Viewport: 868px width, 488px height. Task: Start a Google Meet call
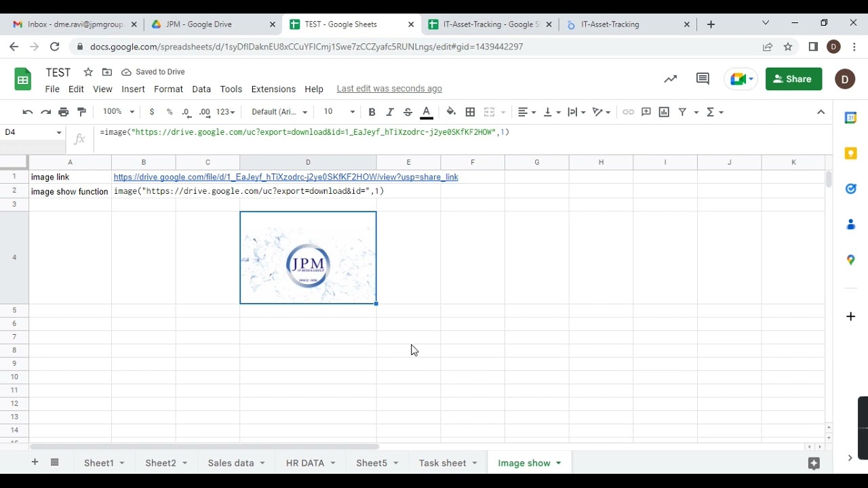pos(741,79)
